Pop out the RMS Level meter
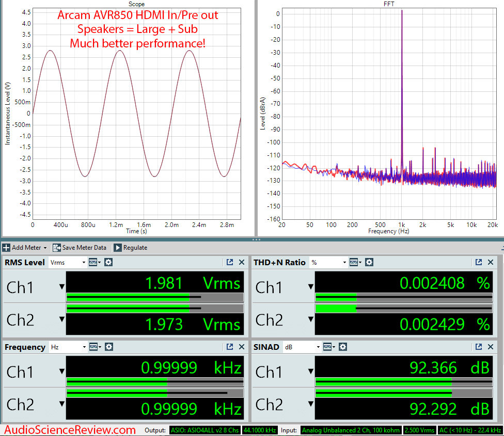This screenshot has width=504, height=436. click(229, 262)
